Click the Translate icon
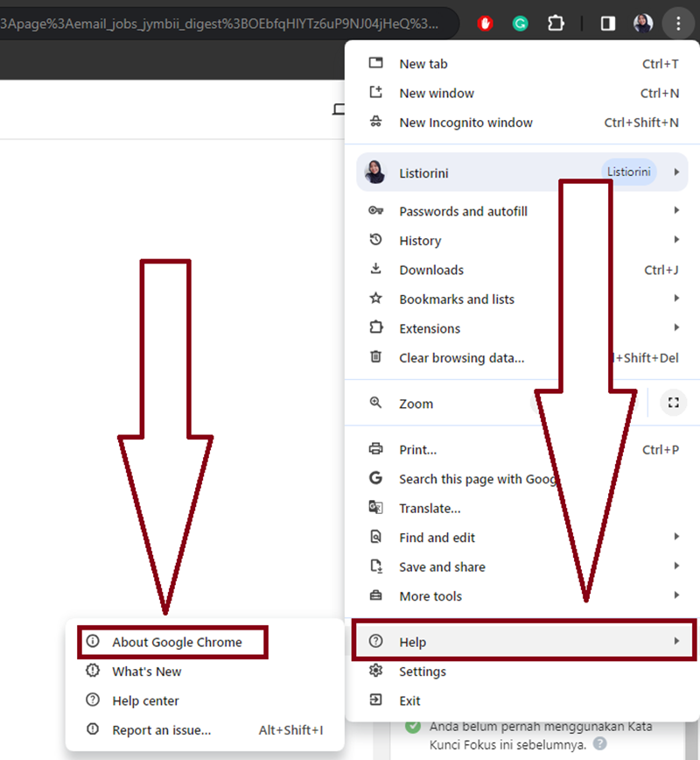700x760 pixels. (x=376, y=508)
